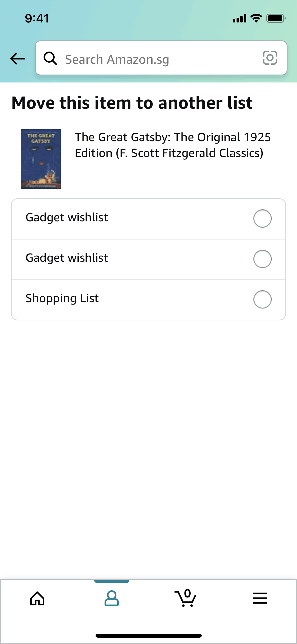The height and width of the screenshot is (644, 297).
Task: Click the magnifying glass search icon
Action: (x=50, y=58)
